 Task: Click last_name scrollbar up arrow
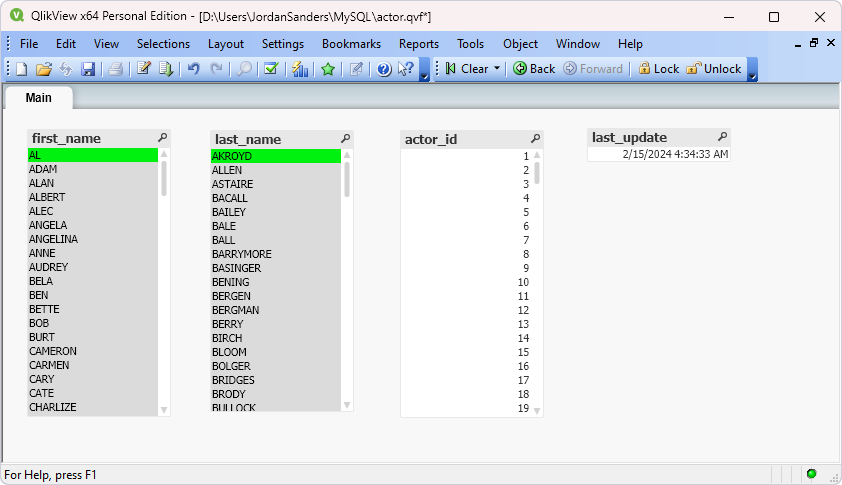pyautogui.click(x=347, y=155)
